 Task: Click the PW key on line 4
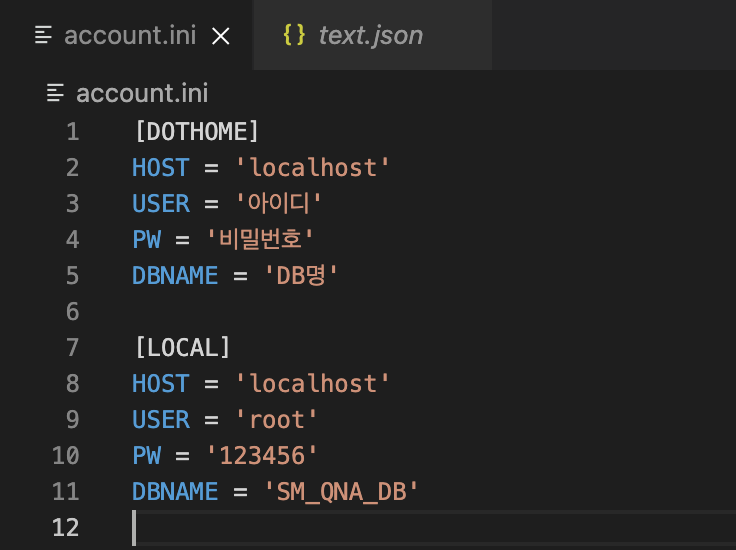click(146, 240)
